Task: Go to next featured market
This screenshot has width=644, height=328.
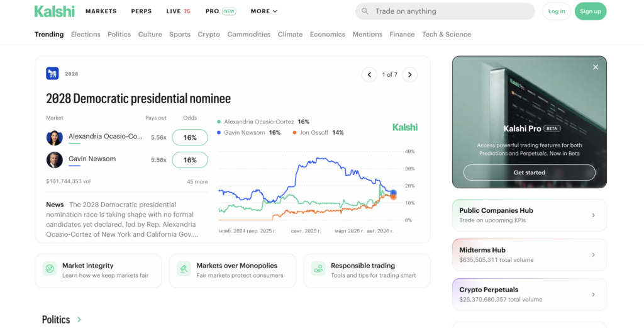Action: 410,74
